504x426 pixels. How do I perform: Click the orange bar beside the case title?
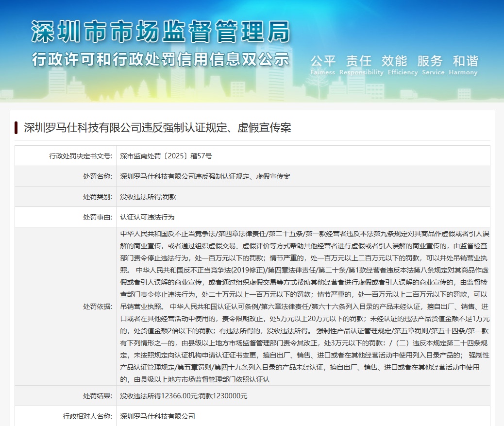17,128
